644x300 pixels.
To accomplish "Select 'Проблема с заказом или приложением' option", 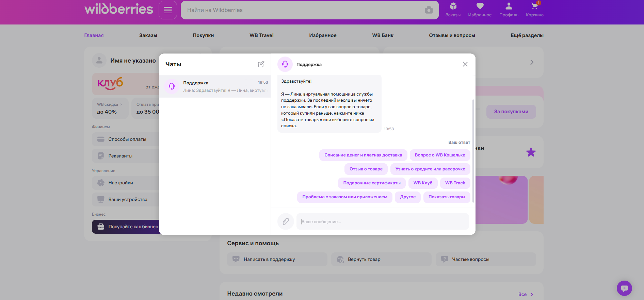I will pos(344,197).
